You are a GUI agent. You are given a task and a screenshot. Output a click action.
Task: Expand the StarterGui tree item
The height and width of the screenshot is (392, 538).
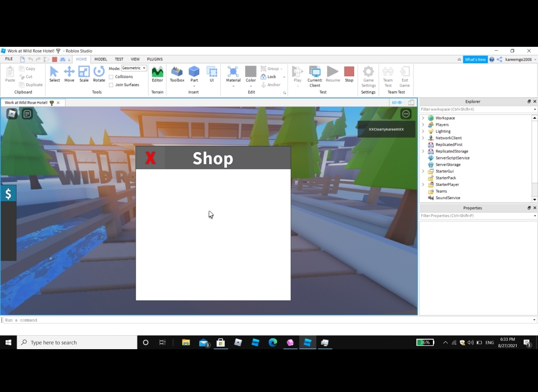(x=423, y=171)
